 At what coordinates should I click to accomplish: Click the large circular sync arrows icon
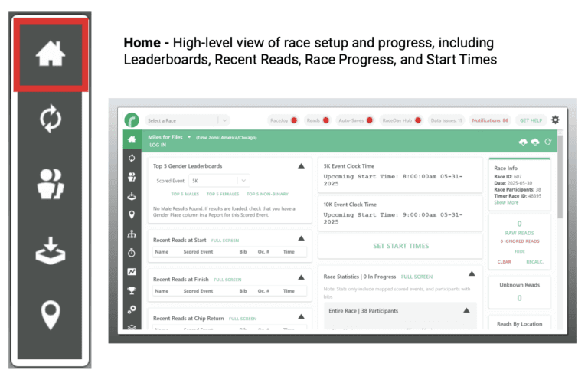[x=51, y=120]
